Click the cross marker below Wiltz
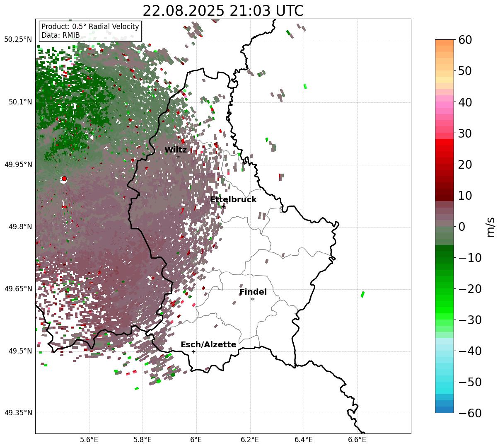 coord(178,157)
